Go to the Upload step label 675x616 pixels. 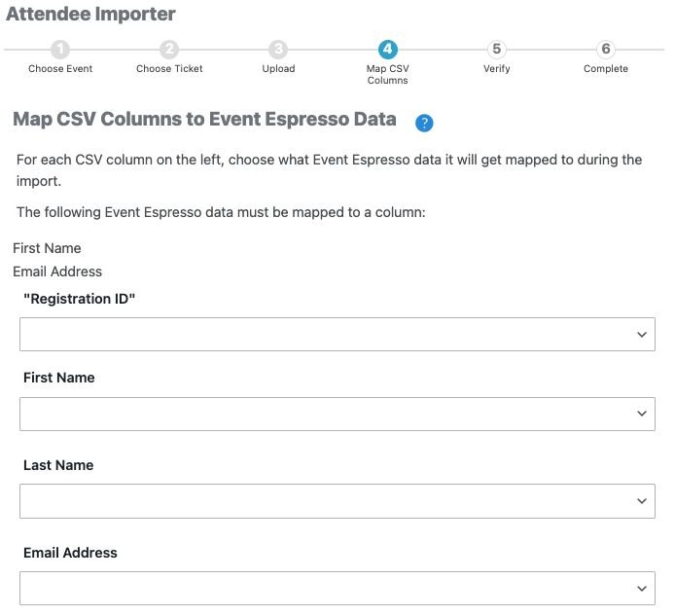click(x=278, y=69)
